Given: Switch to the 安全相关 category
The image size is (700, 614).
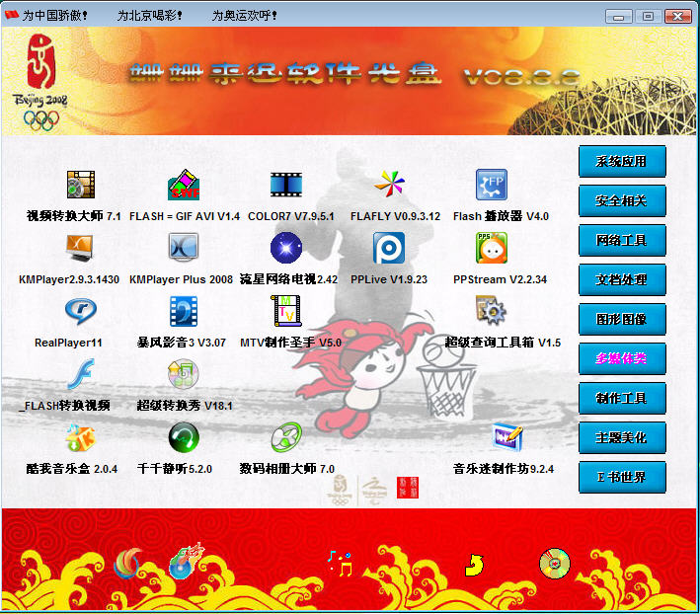Looking at the screenshot, I should click(621, 200).
